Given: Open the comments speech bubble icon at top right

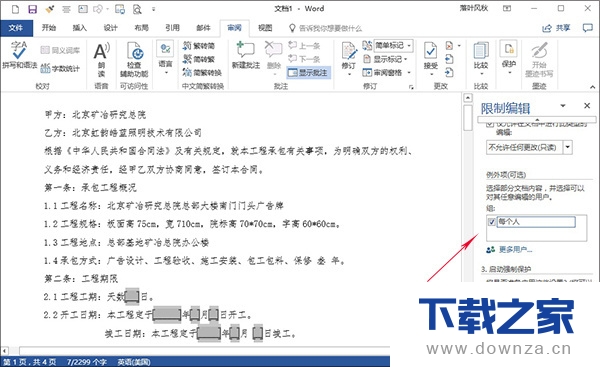Looking at the screenshot, I should (587, 28).
